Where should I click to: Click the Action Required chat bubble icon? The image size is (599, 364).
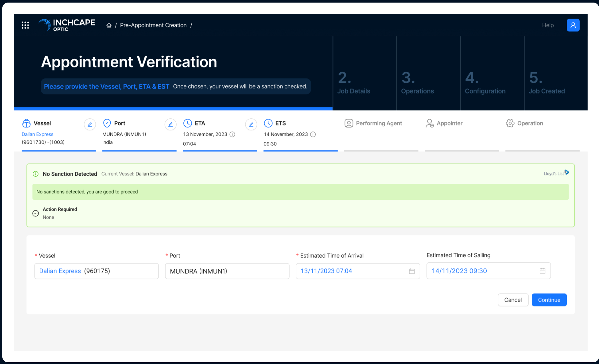click(x=36, y=213)
